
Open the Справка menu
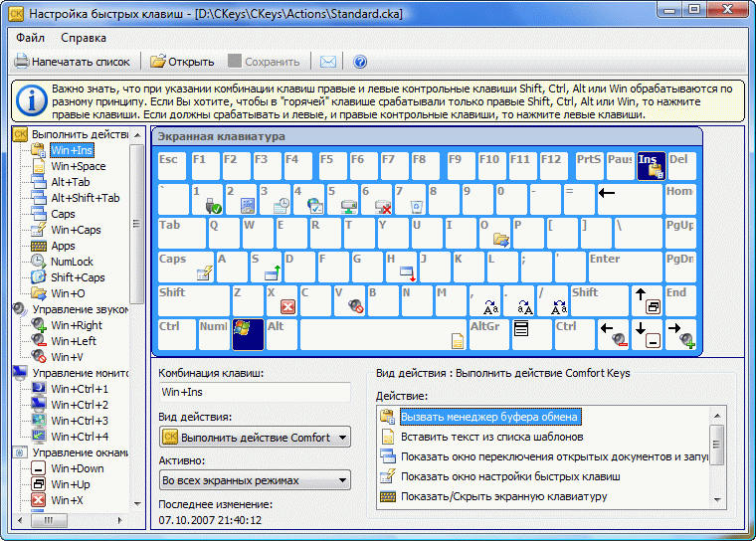[x=84, y=38]
